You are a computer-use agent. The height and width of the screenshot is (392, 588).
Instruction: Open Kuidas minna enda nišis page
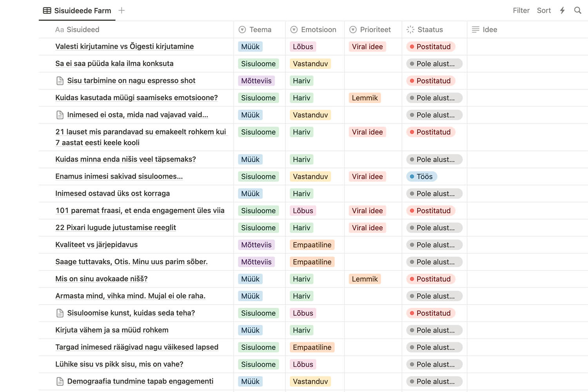coord(125,160)
